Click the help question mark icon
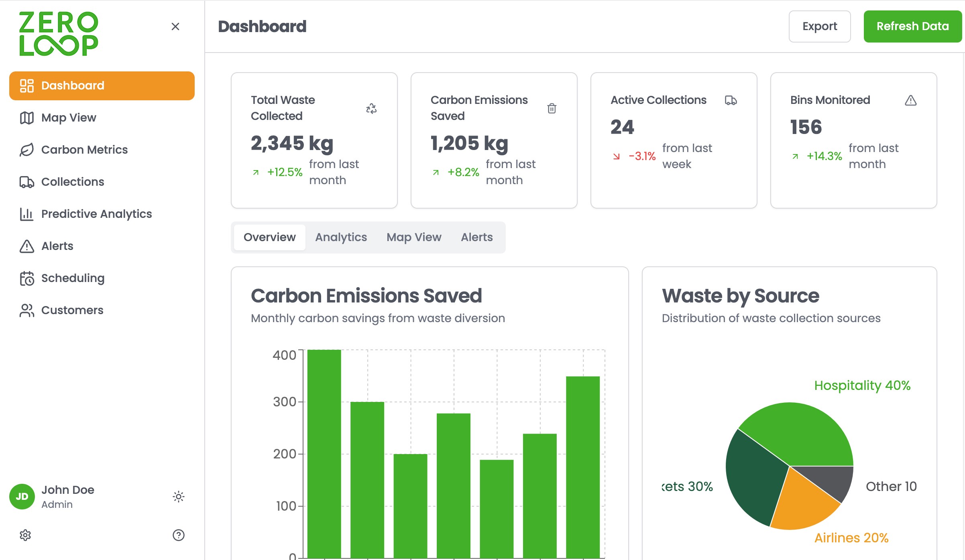 (179, 535)
